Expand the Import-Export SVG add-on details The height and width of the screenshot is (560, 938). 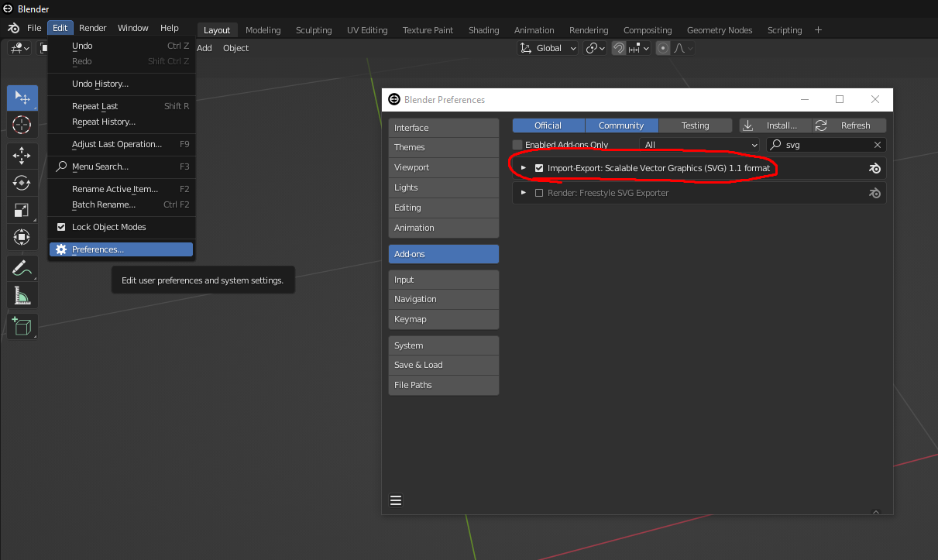[524, 168]
